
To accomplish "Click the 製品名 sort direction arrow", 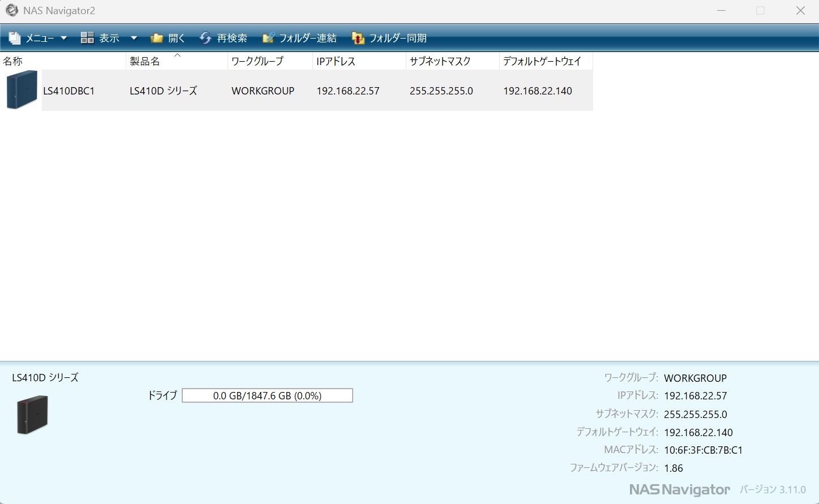I will [x=177, y=55].
